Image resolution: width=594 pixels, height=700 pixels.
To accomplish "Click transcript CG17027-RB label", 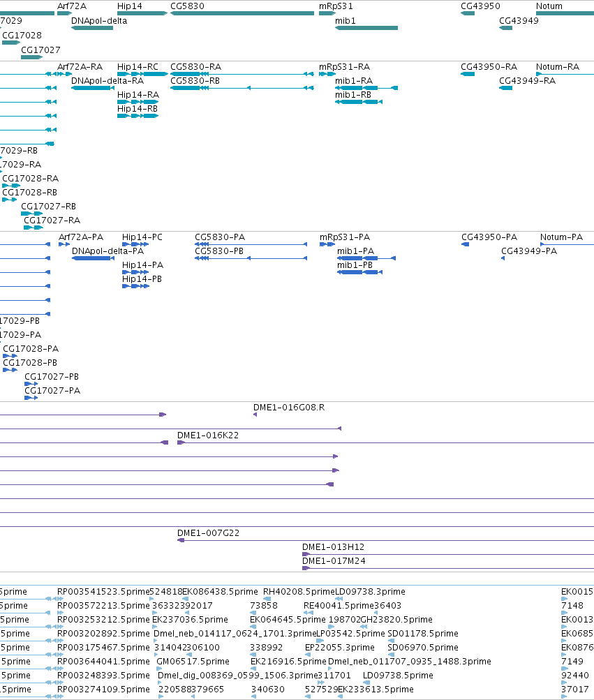I will pos(48,207).
